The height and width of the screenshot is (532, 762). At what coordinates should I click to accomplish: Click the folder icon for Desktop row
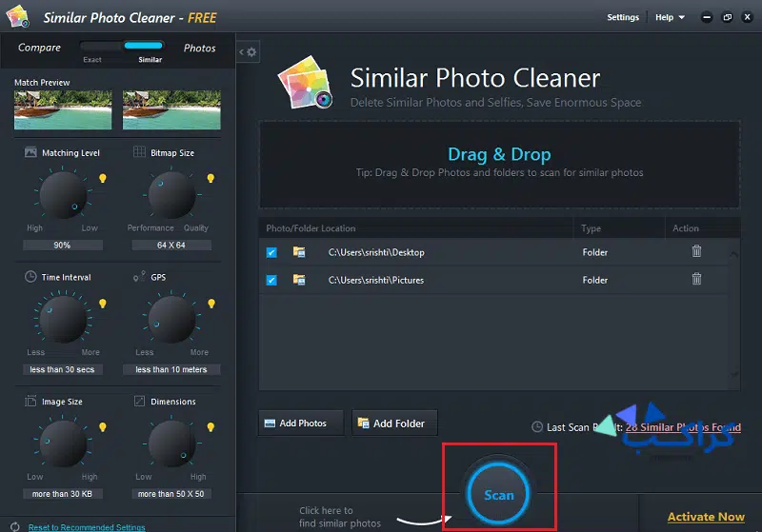coord(299,252)
